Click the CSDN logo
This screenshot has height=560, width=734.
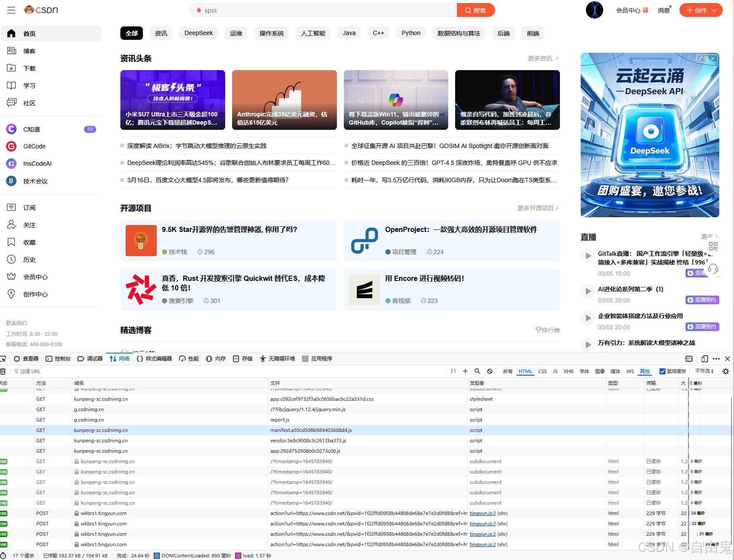click(x=41, y=10)
